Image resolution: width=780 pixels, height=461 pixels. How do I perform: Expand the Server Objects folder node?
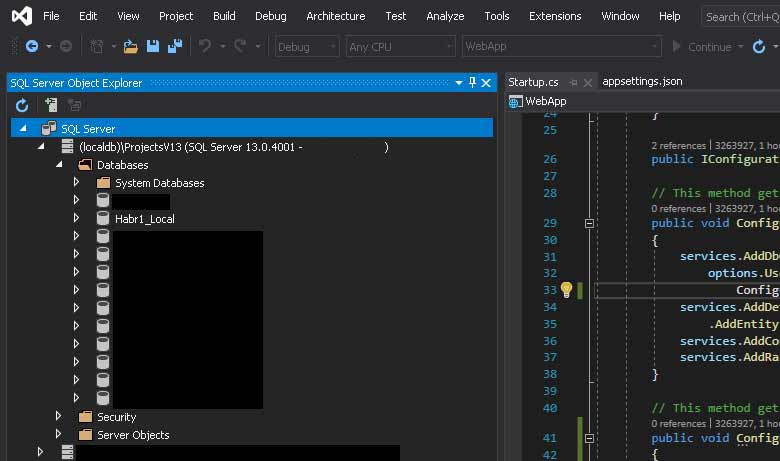pyautogui.click(x=58, y=434)
